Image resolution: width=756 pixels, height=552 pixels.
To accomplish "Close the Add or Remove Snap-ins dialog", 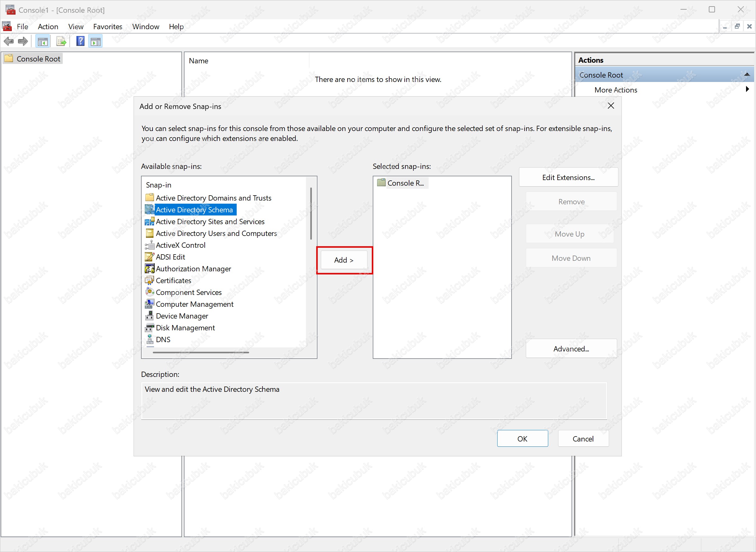I will pyautogui.click(x=611, y=106).
